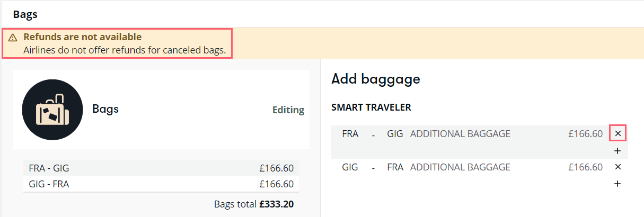Click SMART TRAVELER passenger label
The image size is (644, 217).
click(x=371, y=107)
